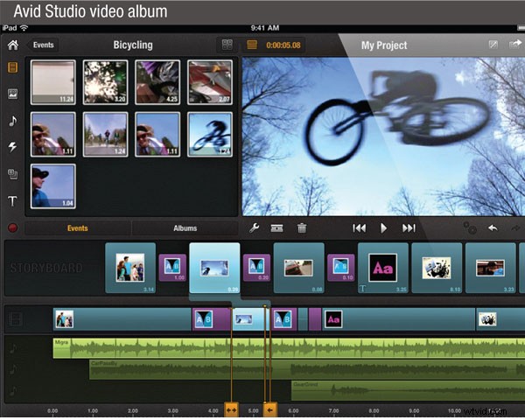The width and height of the screenshot is (525, 420).
Task: Select the highlighted 0.29 storyboard clip
Action: (x=214, y=268)
